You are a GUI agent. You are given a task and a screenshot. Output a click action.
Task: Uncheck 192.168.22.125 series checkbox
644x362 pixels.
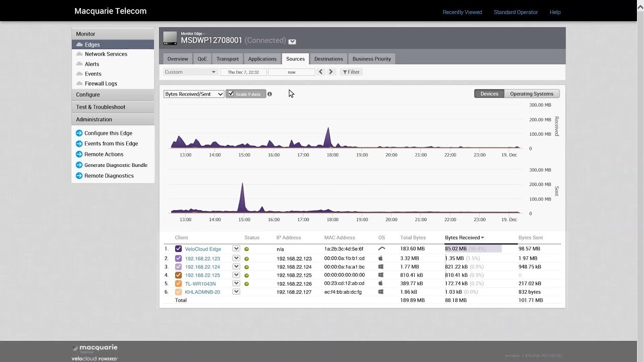pyautogui.click(x=178, y=275)
